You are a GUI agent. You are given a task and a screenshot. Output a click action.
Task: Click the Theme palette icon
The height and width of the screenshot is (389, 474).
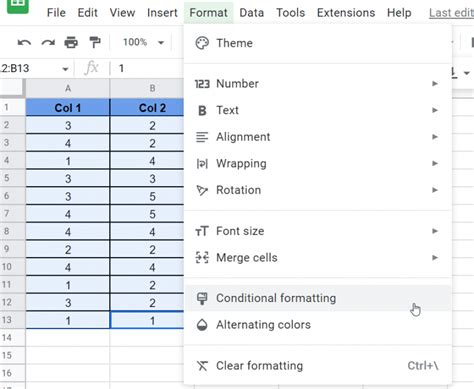[202, 43]
